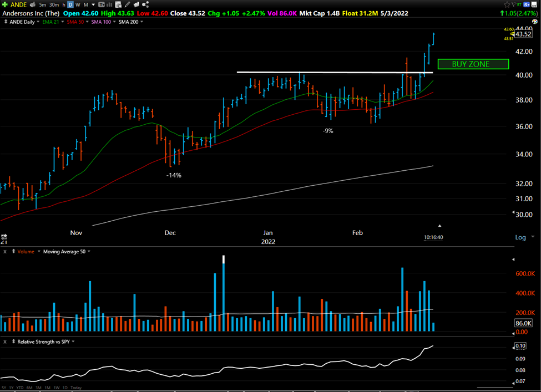Viewport: 541px width, 392px height.
Task: Click the share chart icon
Action: pyautogui.click(x=145, y=4)
